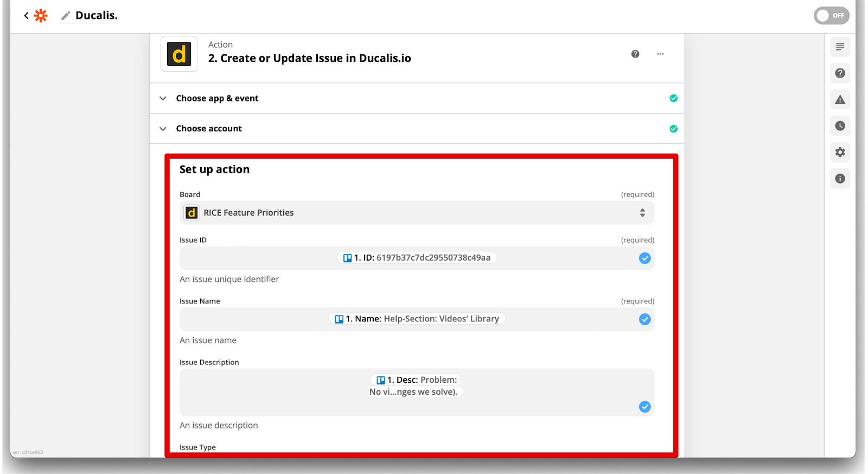The image size is (868, 474).
Task: Open Zap settings gear icon
Action: (x=840, y=152)
